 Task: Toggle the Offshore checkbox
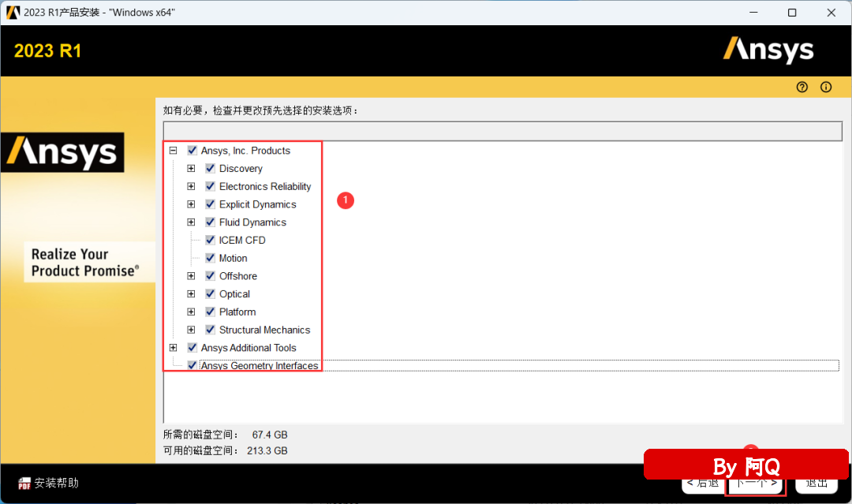[211, 276]
